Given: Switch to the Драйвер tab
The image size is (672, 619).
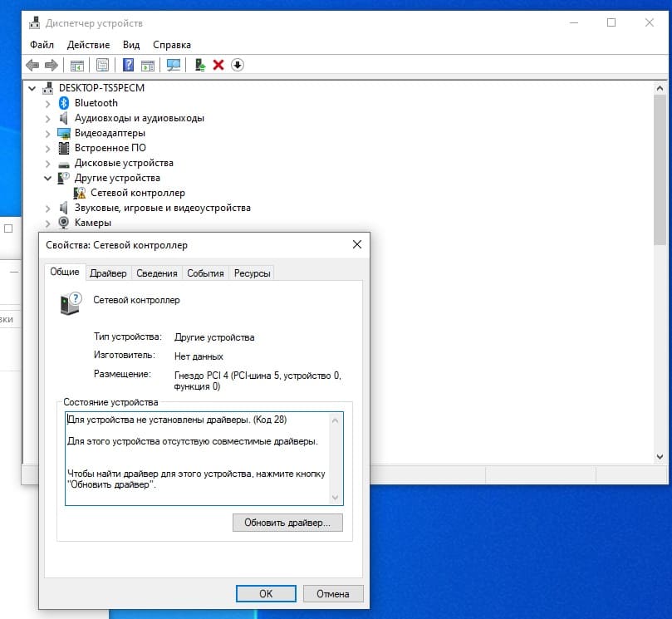Looking at the screenshot, I should pyautogui.click(x=109, y=273).
